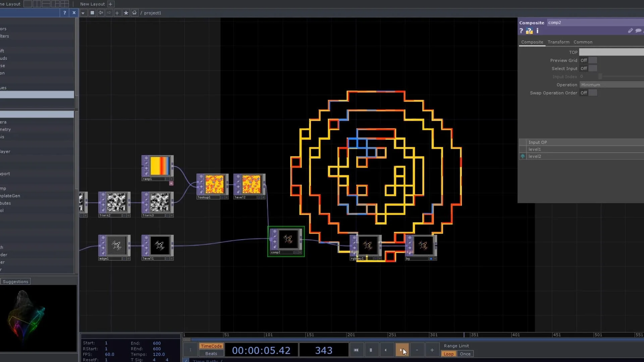Toggle Swap Operation Order

(x=592, y=93)
